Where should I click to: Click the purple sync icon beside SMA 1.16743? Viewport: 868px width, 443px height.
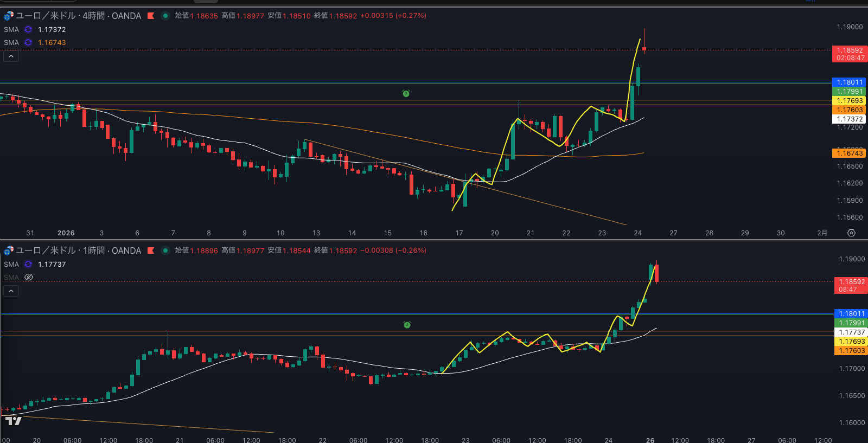tap(28, 42)
